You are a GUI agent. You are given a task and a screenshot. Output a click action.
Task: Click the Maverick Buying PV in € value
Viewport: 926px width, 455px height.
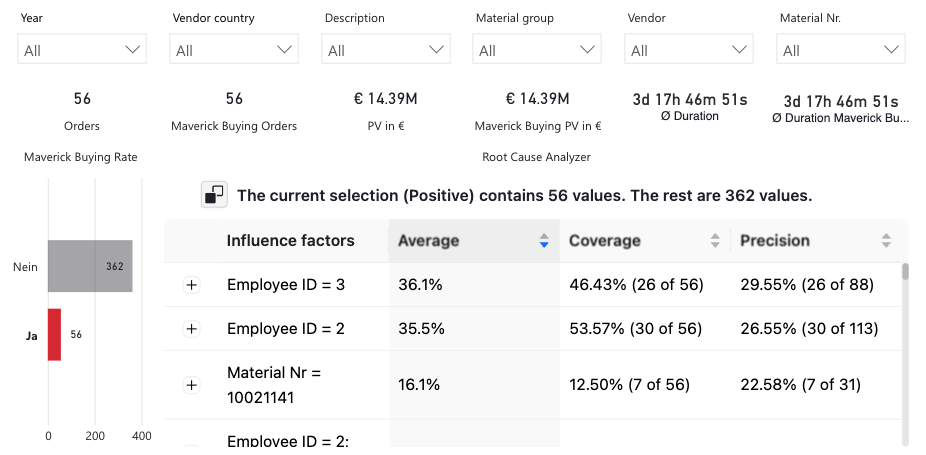click(x=537, y=99)
